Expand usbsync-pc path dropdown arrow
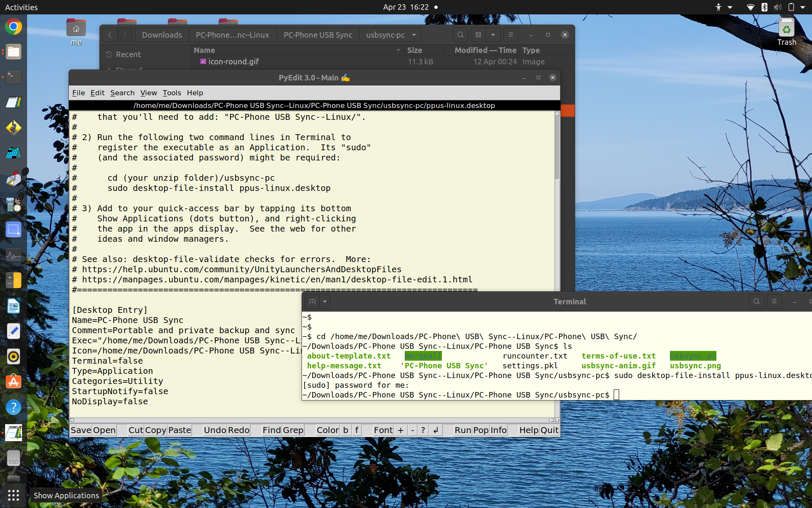Screen dimensions: 812x508 (414, 35)
